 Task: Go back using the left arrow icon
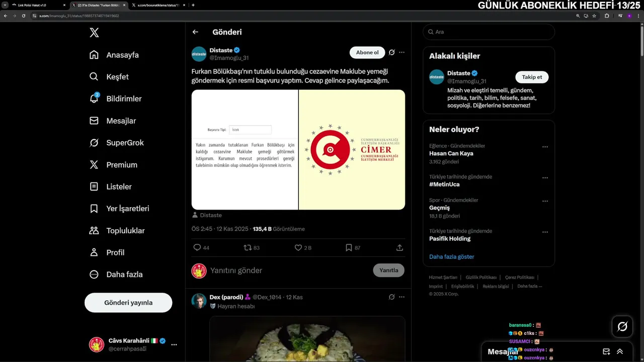pyautogui.click(x=196, y=32)
